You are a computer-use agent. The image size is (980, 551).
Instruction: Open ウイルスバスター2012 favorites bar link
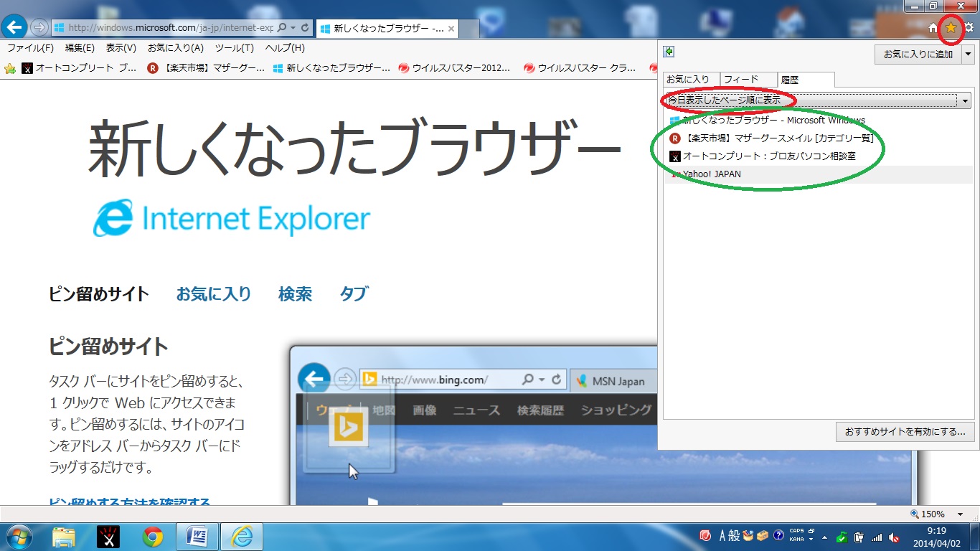[x=455, y=68]
